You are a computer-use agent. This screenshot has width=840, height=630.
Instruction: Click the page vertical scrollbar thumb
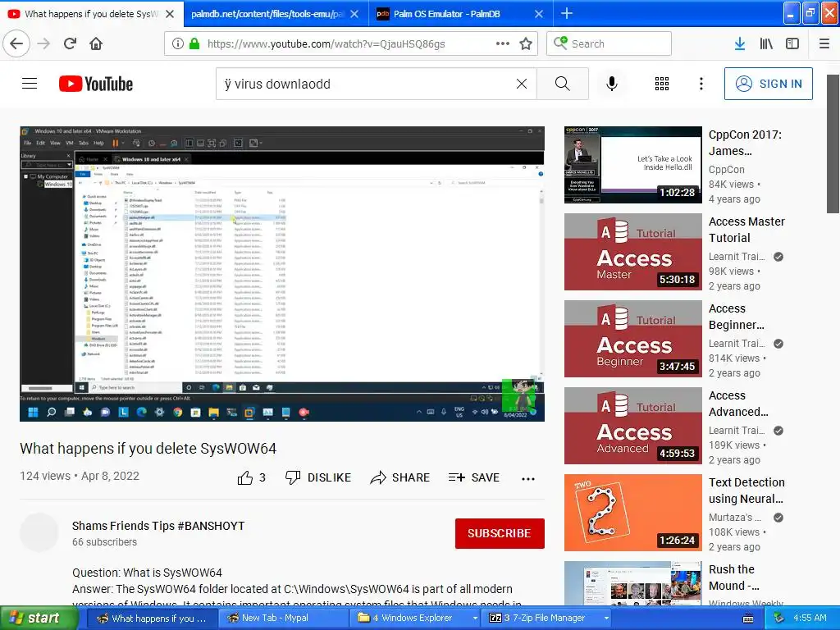point(833,144)
